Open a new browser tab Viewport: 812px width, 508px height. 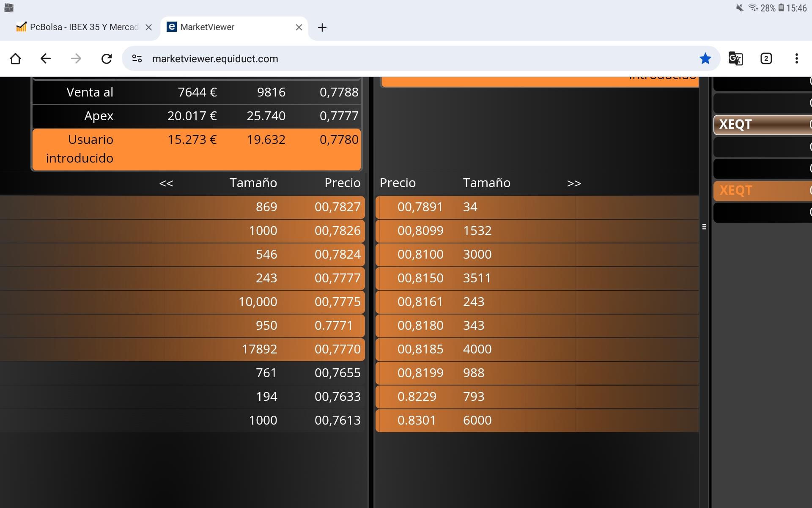[322, 28]
